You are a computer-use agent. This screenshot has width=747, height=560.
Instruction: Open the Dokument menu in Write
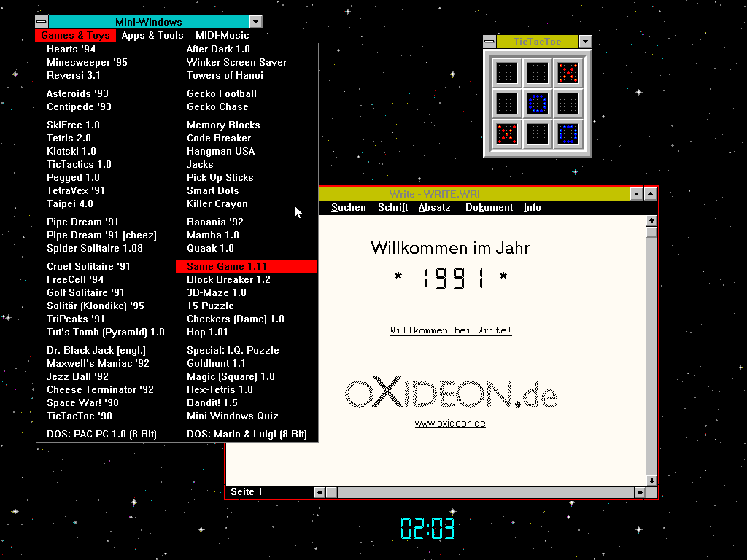tap(489, 208)
